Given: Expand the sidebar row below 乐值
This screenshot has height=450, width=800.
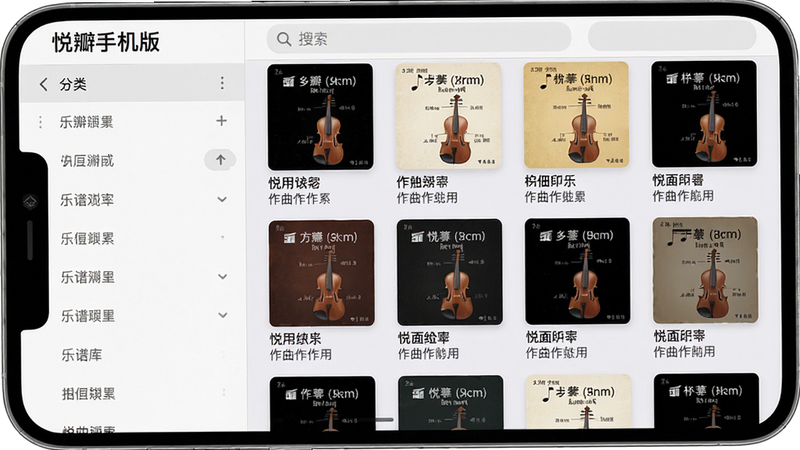Looking at the screenshot, I should (x=222, y=277).
